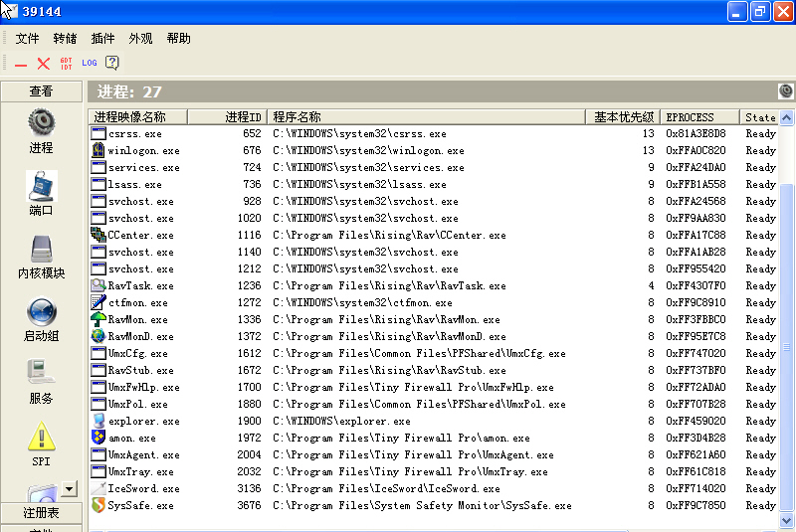
Task: Open the 端口 (Port) view icon
Action: (41, 186)
